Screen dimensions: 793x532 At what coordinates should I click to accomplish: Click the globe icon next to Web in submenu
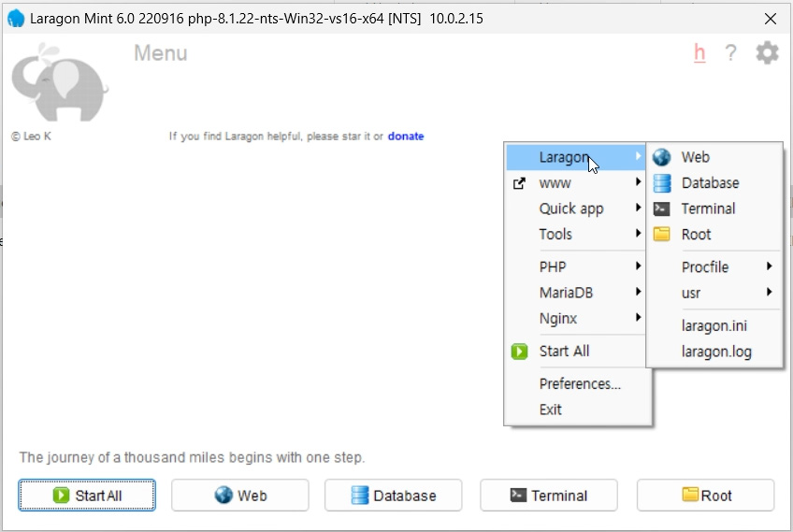click(x=661, y=157)
